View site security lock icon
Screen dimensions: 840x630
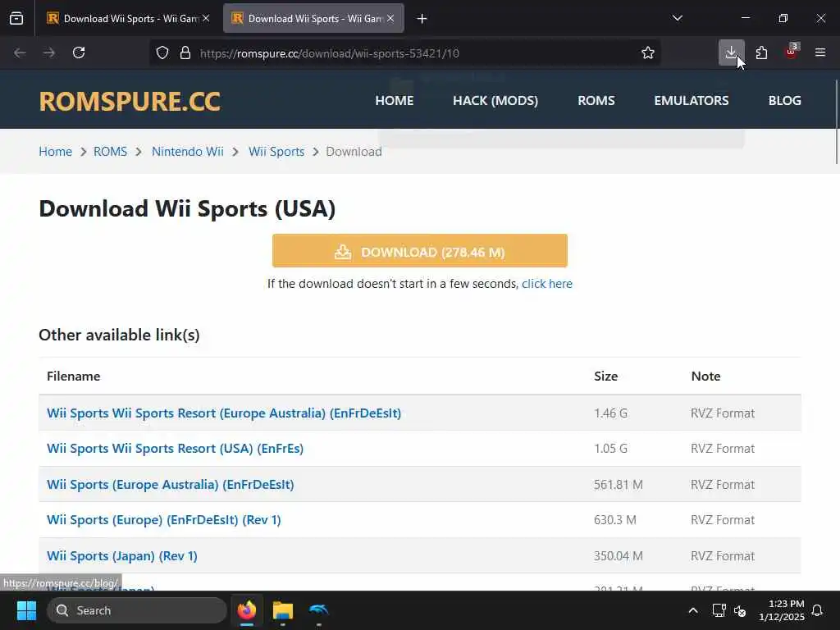(185, 52)
